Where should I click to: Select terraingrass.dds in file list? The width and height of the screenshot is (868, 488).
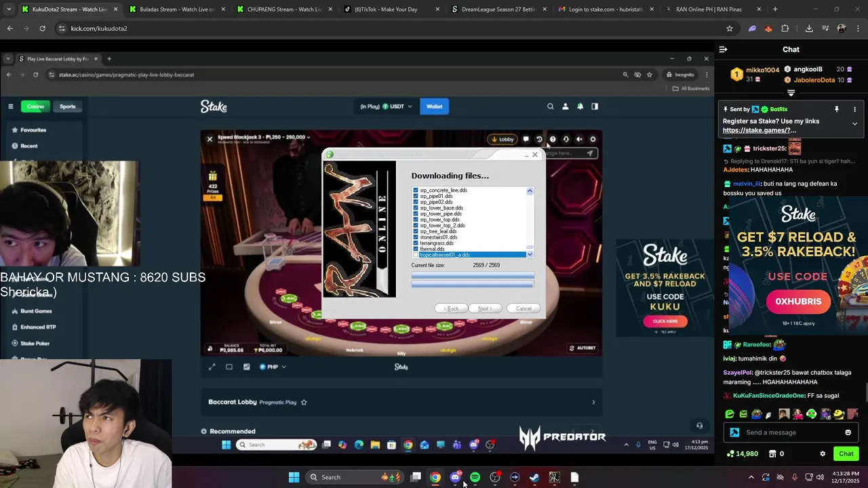pos(437,243)
